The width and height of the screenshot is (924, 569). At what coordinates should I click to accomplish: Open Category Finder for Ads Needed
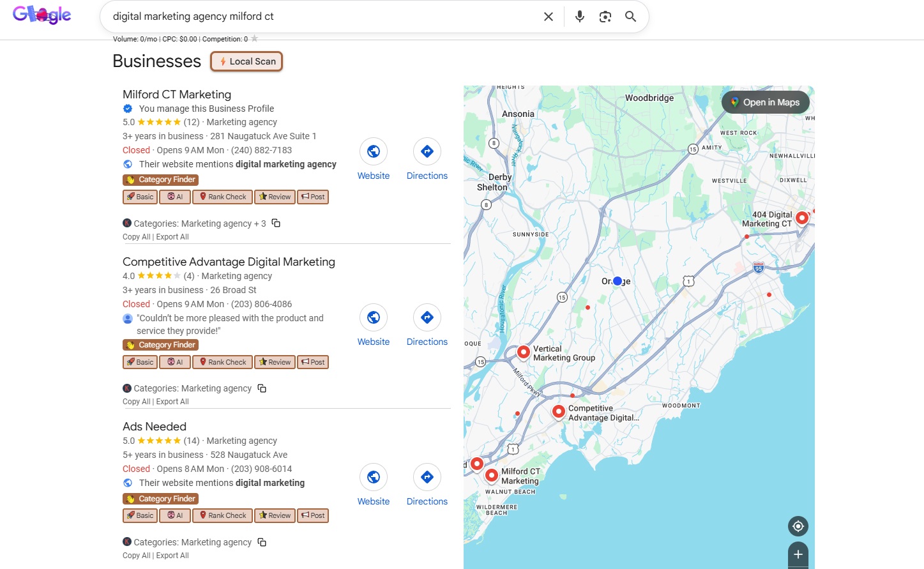[160, 499]
